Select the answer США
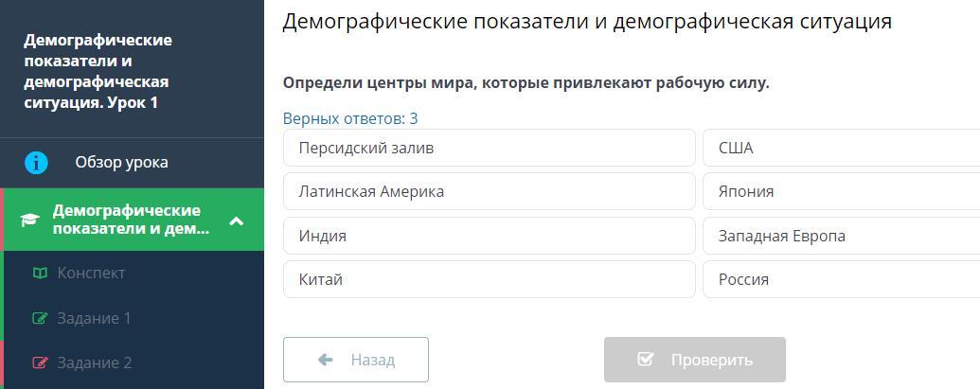The width and height of the screenshot is (980, 389). (x=841, y=148)
